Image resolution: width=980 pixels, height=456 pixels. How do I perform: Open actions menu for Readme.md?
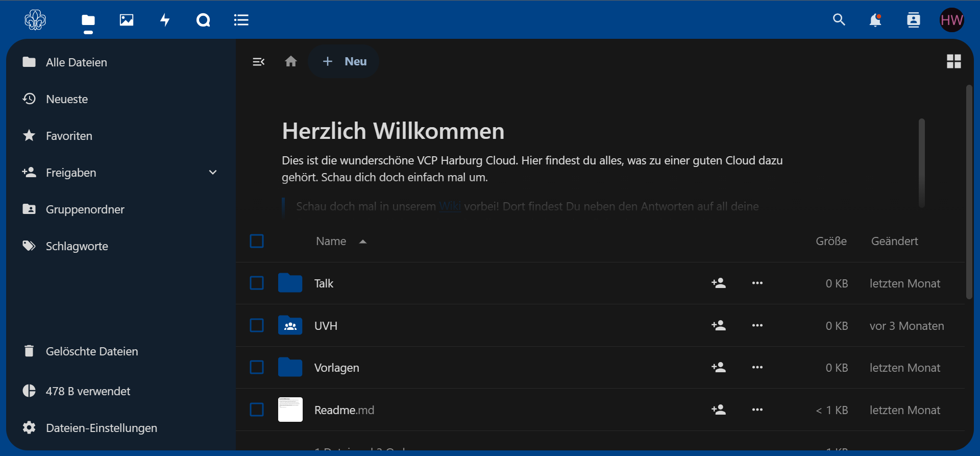click(757, 410)
